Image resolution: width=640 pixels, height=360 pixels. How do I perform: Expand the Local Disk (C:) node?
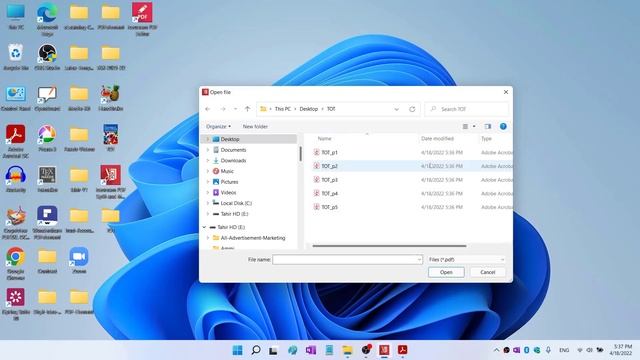coord(207,203)
